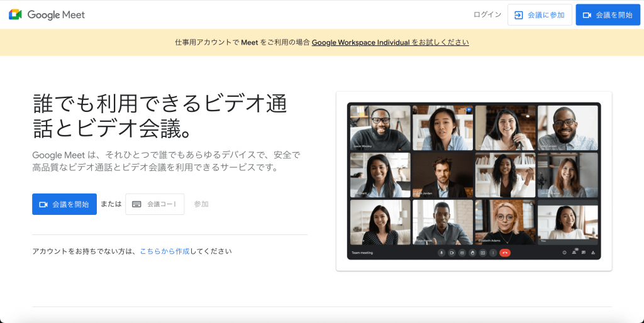Click the または text beside the start button
Viewport: 644px width, 323px height.
coord(111,204)
